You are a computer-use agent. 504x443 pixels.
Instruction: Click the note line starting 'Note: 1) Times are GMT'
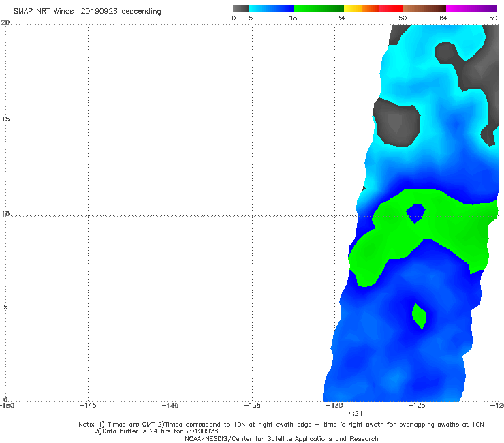click(x=281, y=425)
